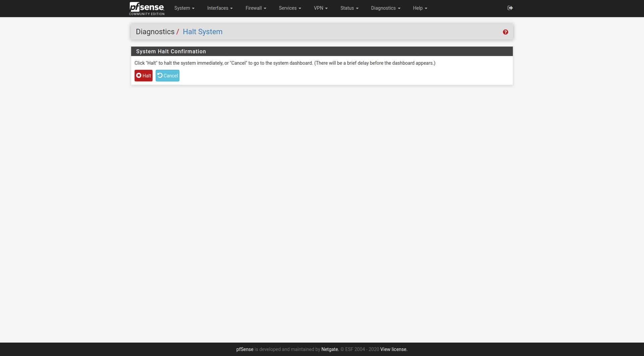The height and width of the screenshot is (356, 644).
Task: Open the Diagnostics menu
Action: coord(385,8)
